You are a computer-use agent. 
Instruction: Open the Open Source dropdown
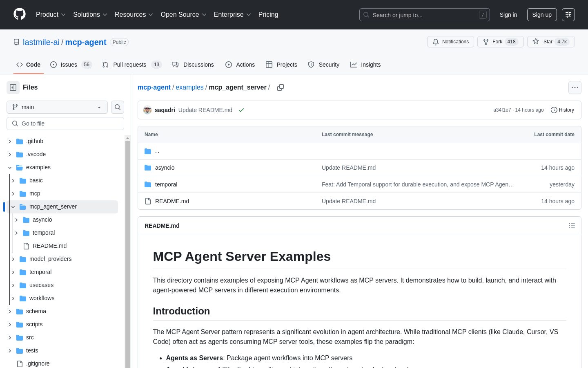pyautogui.click(x=184, y=14)
